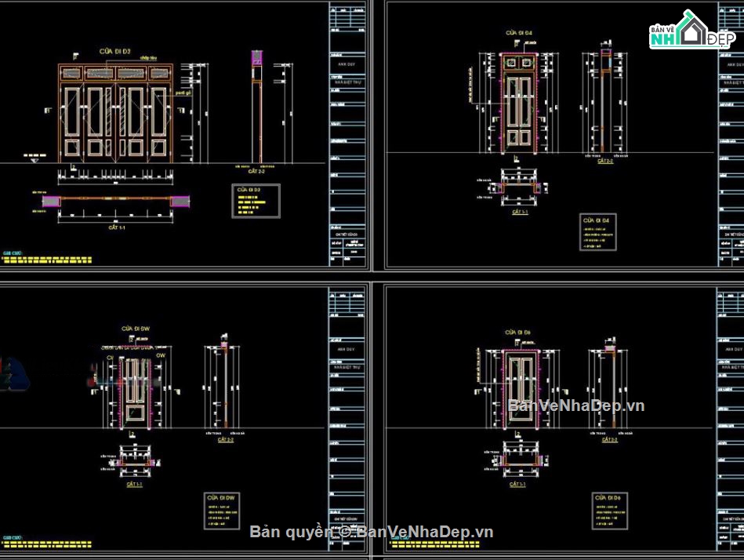Click the vertical section CẮT 2-2 beside door D6
The height and width of the screenshot is (560, 744).
610,388
